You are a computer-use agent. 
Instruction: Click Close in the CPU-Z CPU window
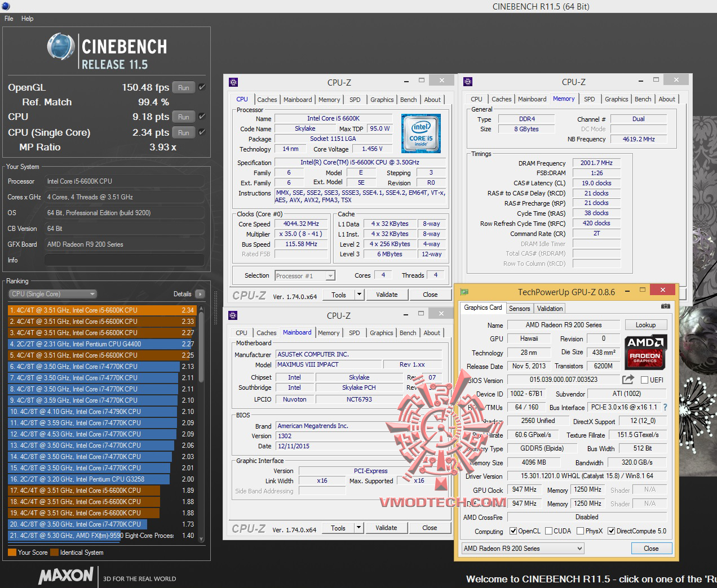(x=430, y=295)
